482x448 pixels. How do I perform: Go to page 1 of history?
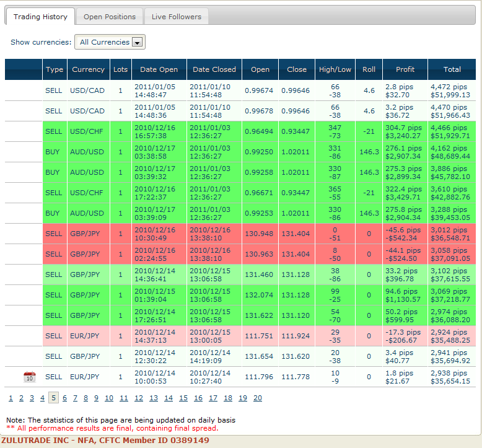(11, 398)
